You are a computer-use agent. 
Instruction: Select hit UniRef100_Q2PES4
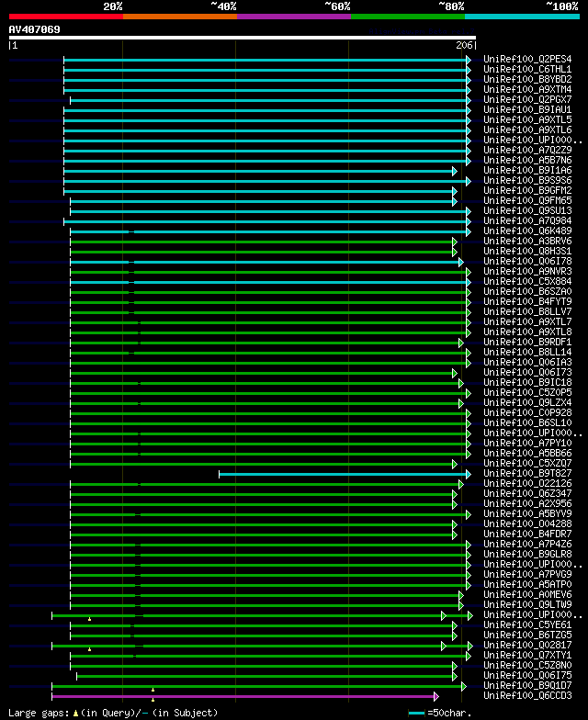coord(527,59)
